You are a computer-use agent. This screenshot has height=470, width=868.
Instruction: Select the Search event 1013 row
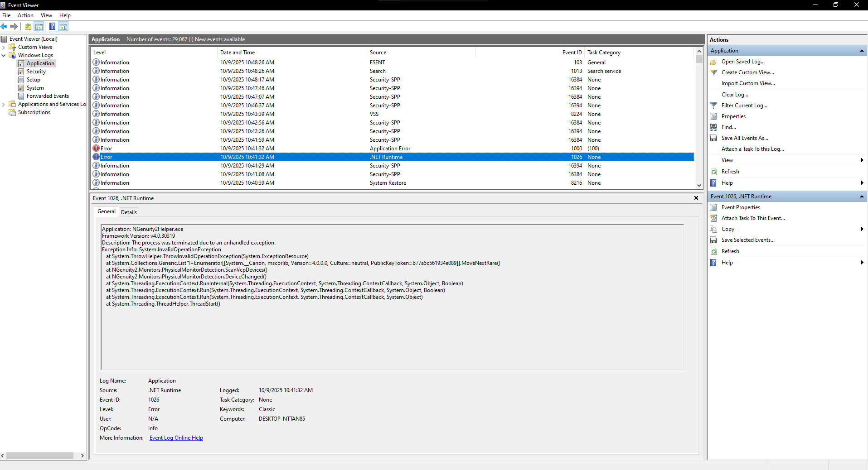(x=393, y=71)
